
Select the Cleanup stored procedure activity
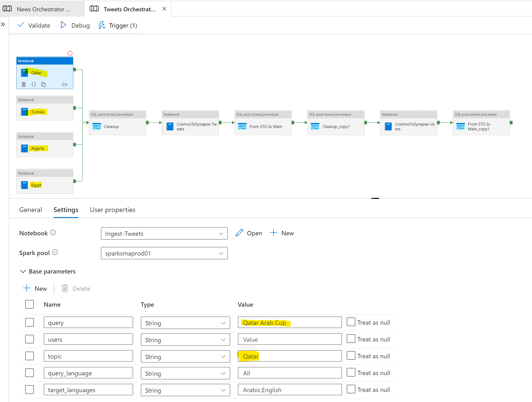[x=117, y=126]
